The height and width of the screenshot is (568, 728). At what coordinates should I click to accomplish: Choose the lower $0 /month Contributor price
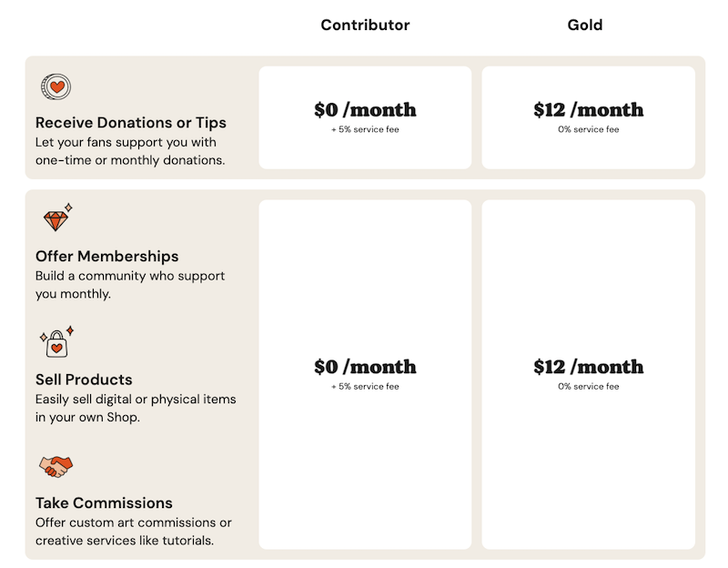pyautogui.click(x=365, y=367)
